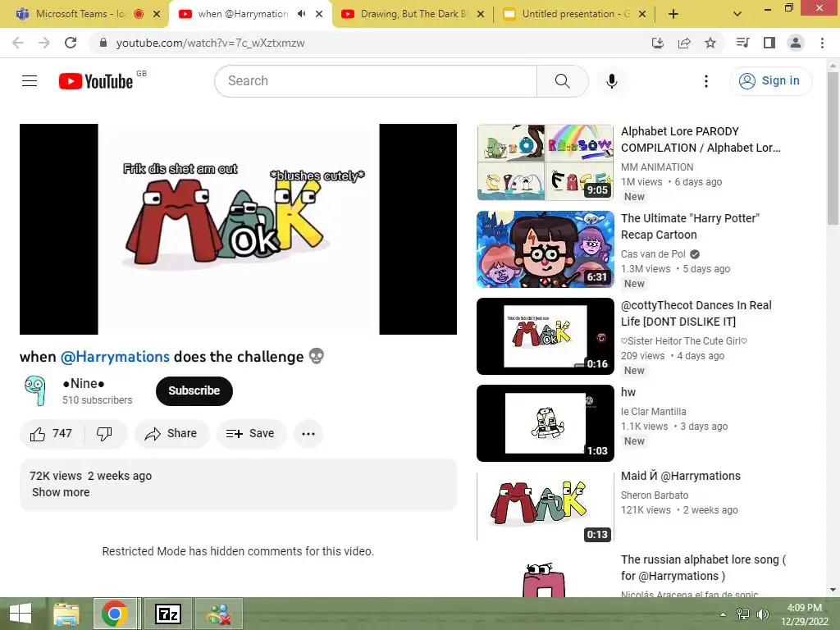View site information lock icon
840x630 pixels.
tap(103, 43)
